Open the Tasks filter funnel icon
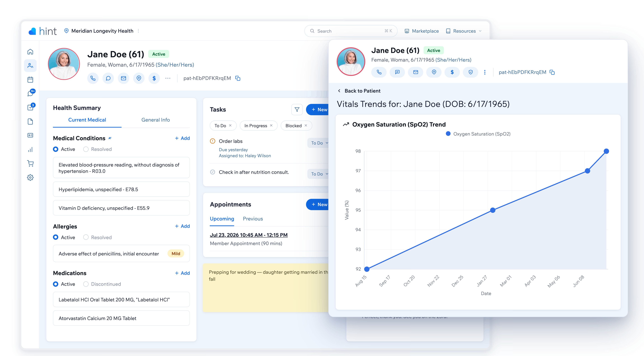 [297, 109]
